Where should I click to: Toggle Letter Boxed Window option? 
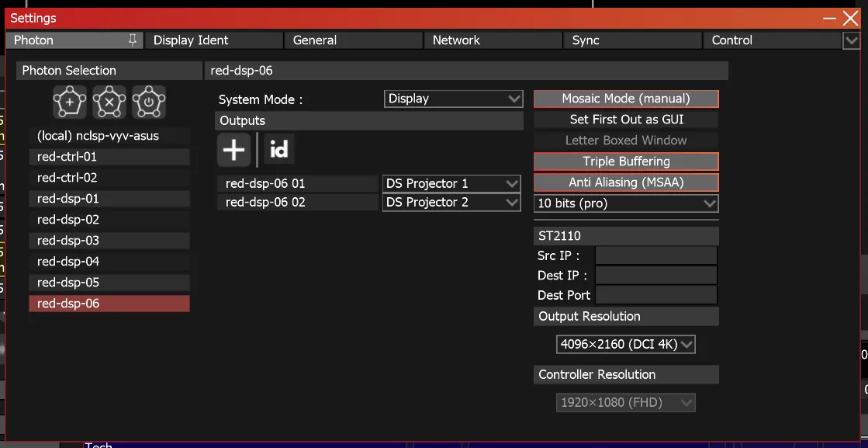click(626, 141)
